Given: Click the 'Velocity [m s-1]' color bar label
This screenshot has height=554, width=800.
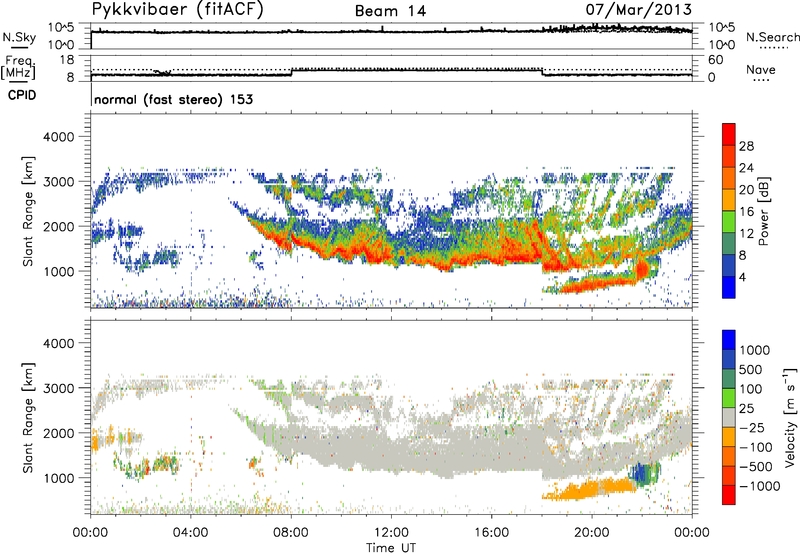Looking at the screenshot, I should click(790, 417).
